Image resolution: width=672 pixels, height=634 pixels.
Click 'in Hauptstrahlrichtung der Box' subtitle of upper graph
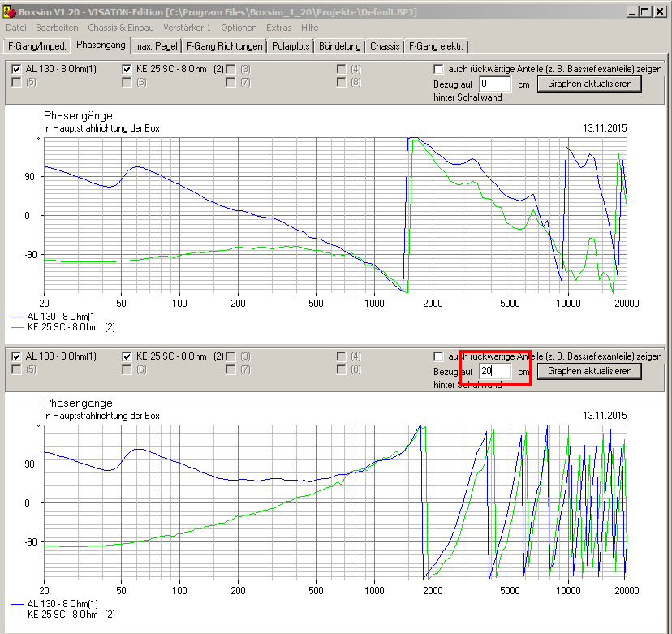[101, 128]
